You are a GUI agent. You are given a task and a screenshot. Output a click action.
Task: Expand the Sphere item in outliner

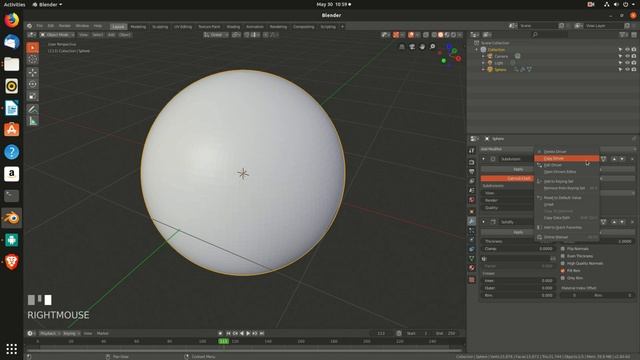point(483,70)
